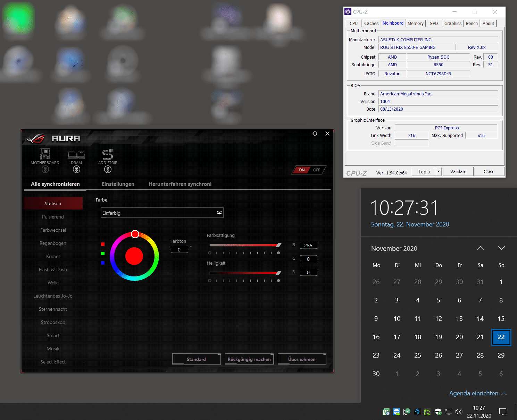Open the About tab in CPU-Z
The image size is (517, 420).
coord(488,23)
